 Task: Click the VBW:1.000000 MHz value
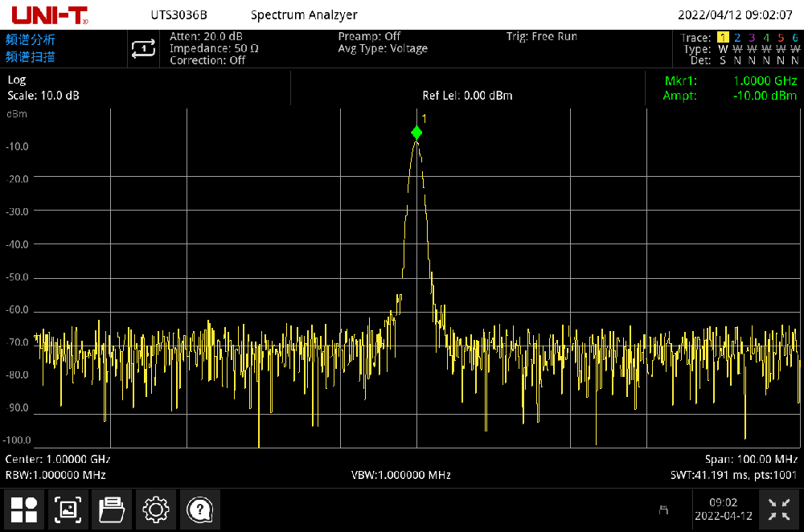click(x=401, y=475)
